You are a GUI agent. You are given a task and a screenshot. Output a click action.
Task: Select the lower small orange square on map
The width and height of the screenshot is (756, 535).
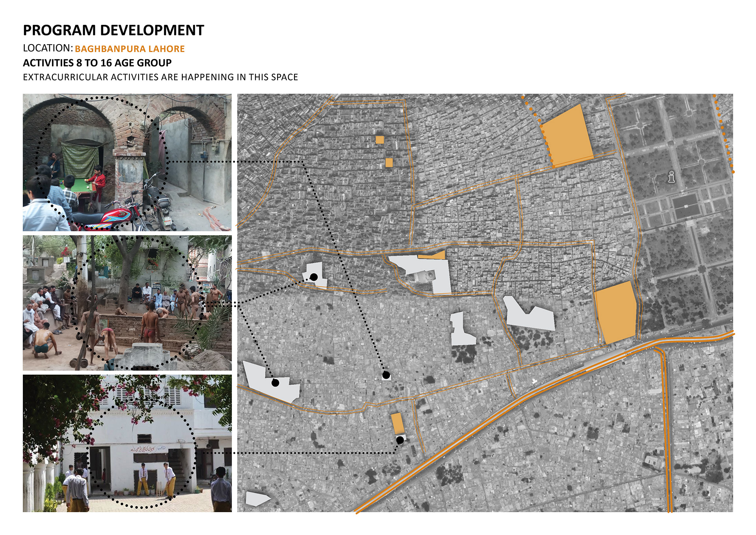tap(389, 162)
